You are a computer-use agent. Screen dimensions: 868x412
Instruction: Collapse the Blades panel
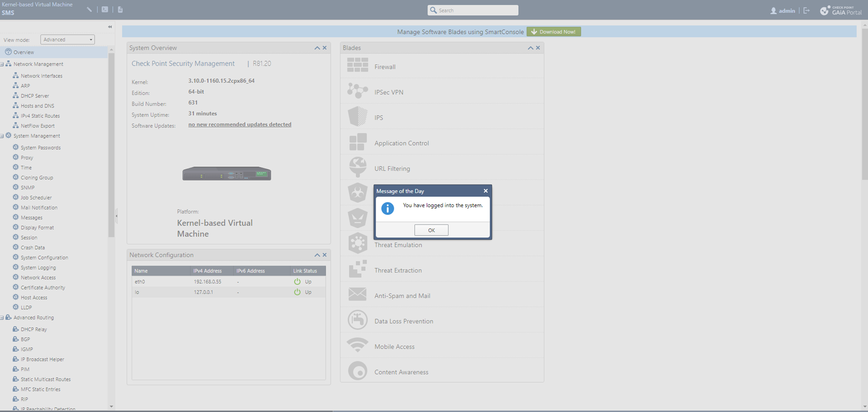(530, 48)
